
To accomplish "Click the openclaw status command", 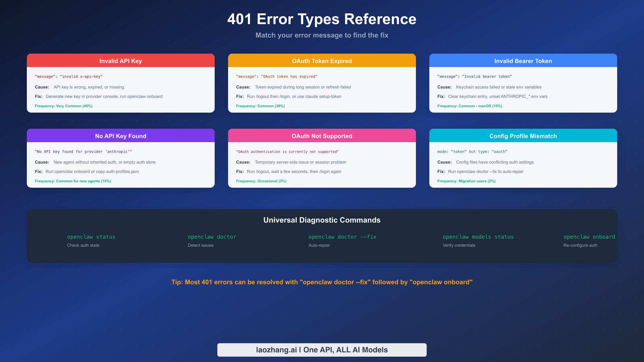I will 91,237.
